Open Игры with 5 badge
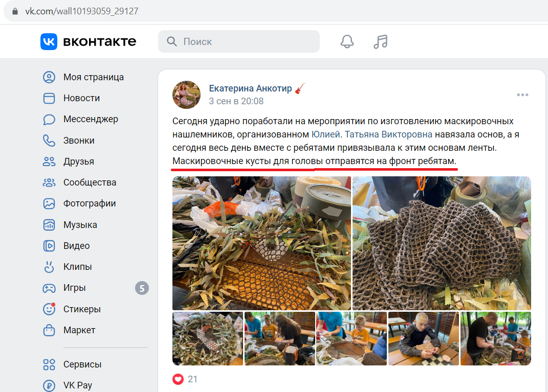This screenshot has width=548, height=392. [x=95, y=288]
